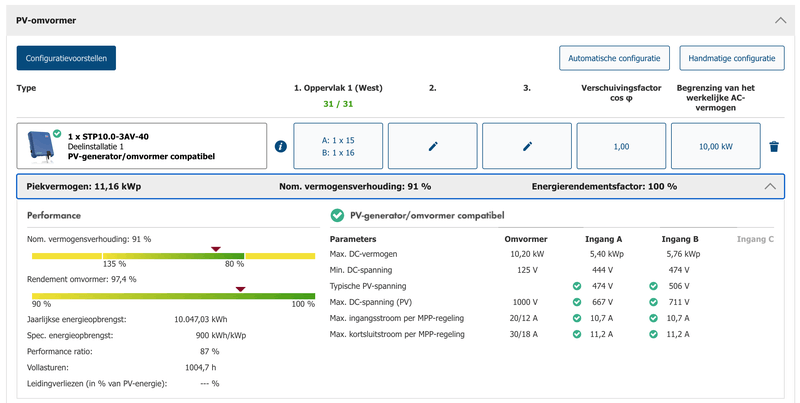Click green check beside 667 V value

576,301
